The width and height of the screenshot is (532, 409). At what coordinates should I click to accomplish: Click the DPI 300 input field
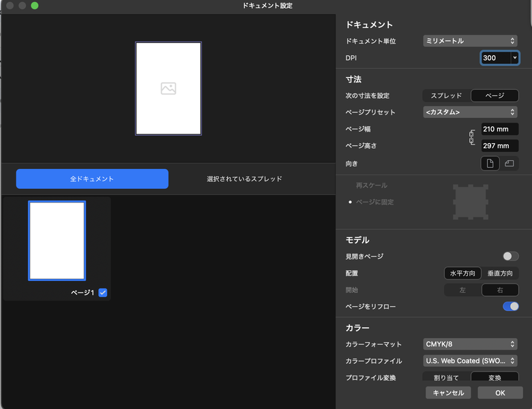[x=496, y=58]
